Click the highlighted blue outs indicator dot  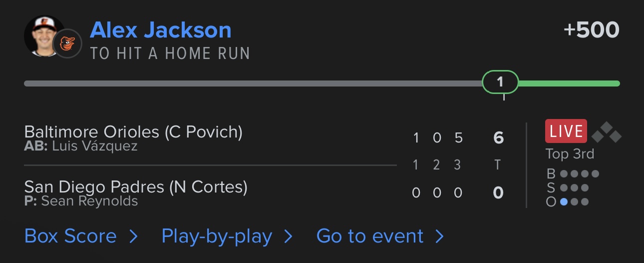pos(564,202)
